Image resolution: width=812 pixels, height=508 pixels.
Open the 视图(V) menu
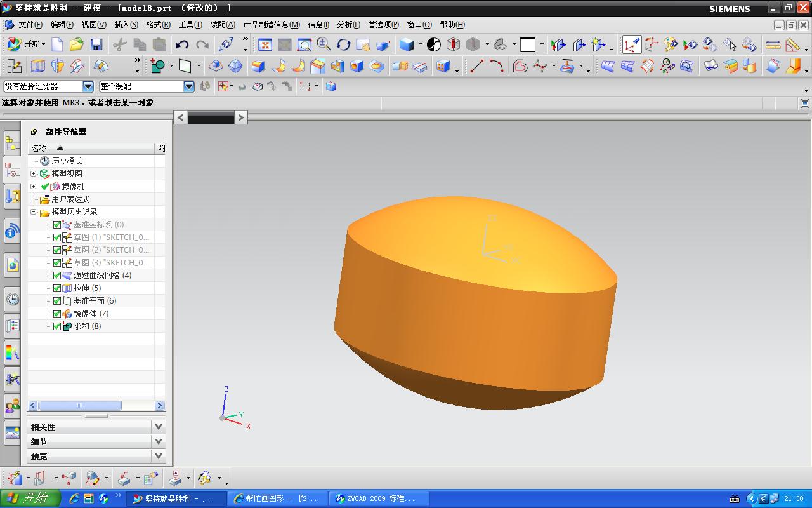[93, 25]
